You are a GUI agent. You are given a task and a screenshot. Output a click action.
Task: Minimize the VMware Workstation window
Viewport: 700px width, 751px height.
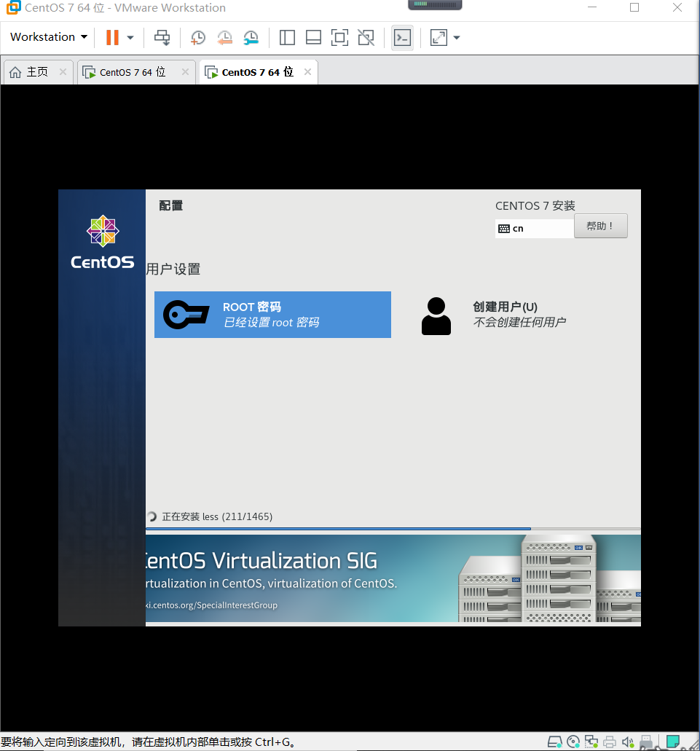[x=592, y=8]
